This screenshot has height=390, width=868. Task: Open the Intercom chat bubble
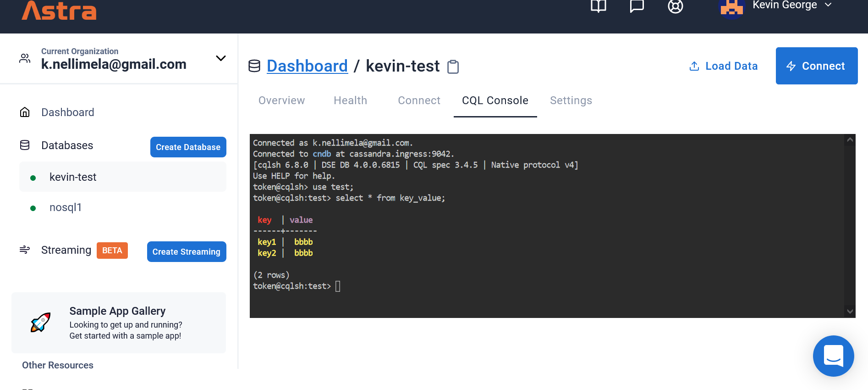pos(833,356)
